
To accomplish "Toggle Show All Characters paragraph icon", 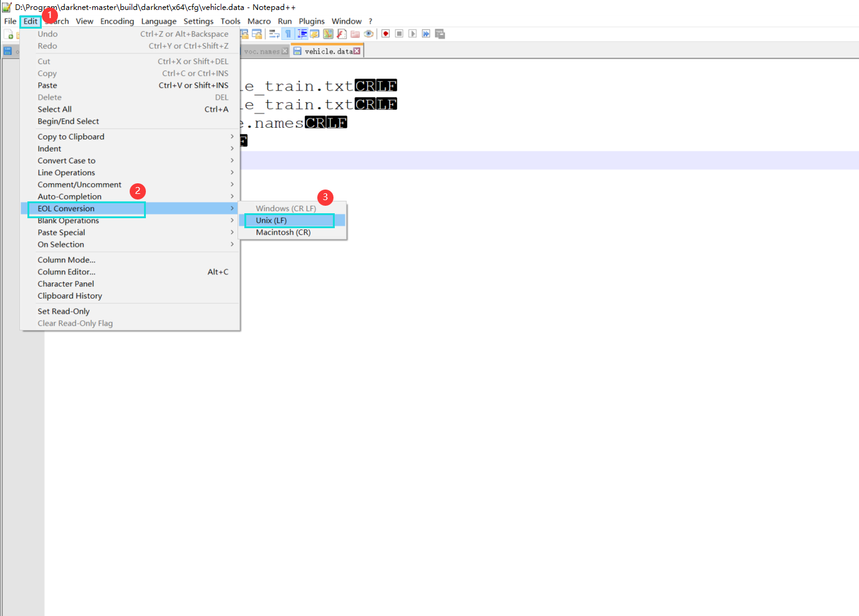I will coord(287,34).
